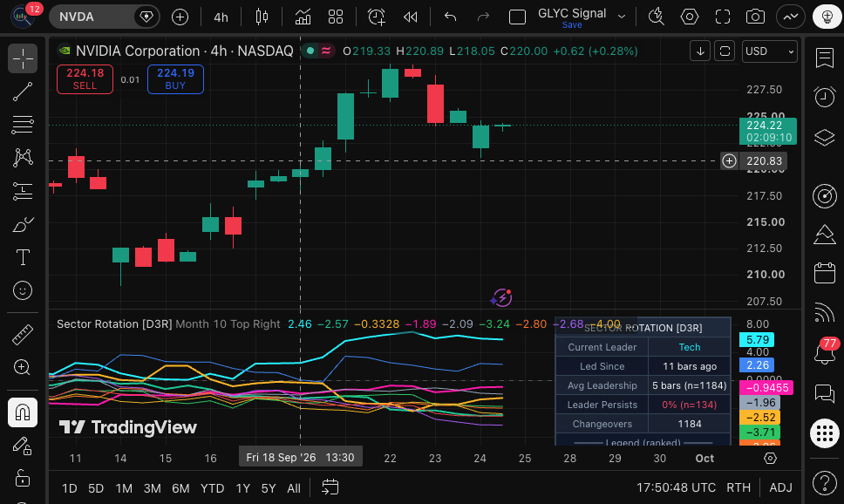Click the 224.18 SELL button
The height and width of the screenshot is (504, 844).
tap(85, 79)
